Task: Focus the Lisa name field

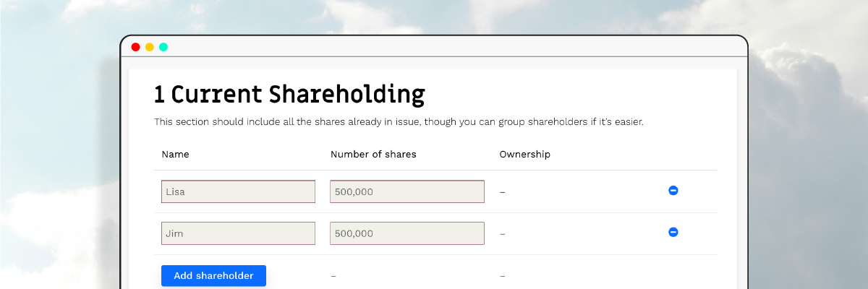Action: coord(238,191)
